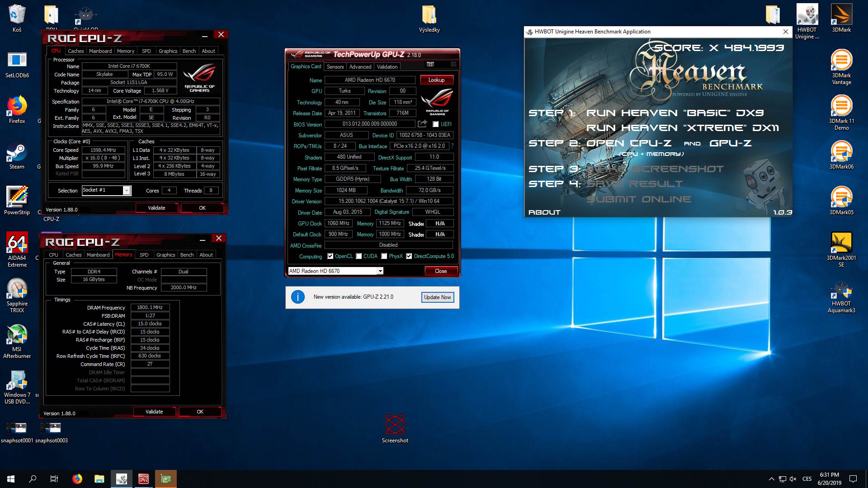Toggle the UEFI checkbox in GPU-Z
This screenshot has width=868, height=488.
436,124
